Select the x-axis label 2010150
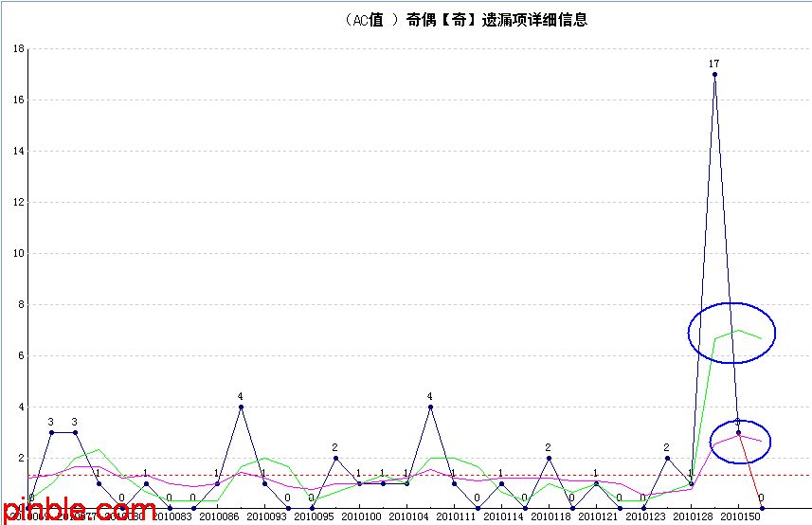The width and height of the screenshot is (812, 525). point(740,517)
